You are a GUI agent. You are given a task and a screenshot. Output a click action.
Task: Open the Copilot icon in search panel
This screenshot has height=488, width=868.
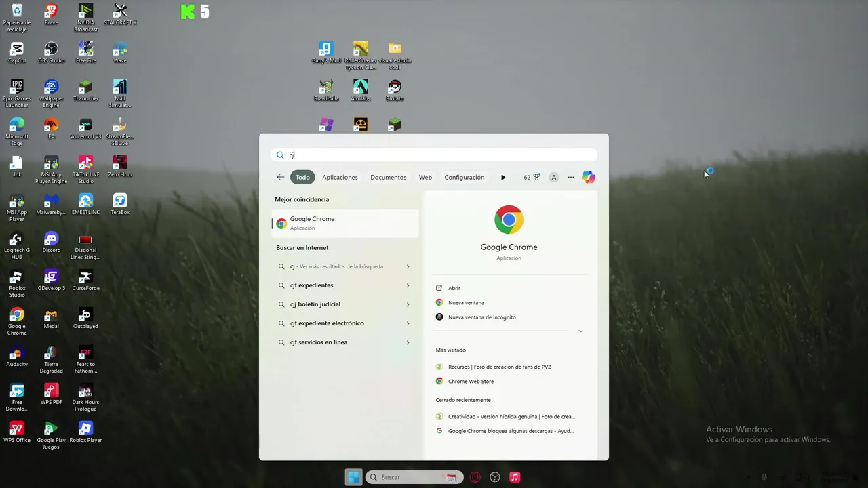(x=589, y=177)
